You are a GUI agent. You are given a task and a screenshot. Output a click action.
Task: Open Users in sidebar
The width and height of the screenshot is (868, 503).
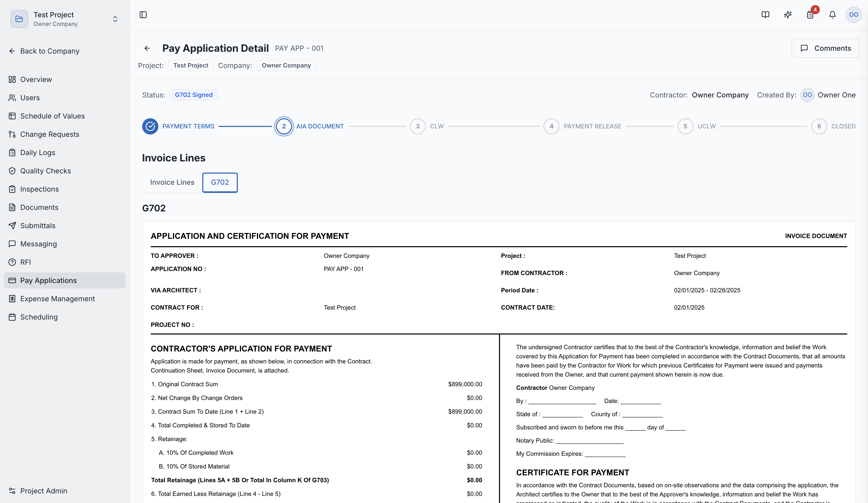point(65,98)
